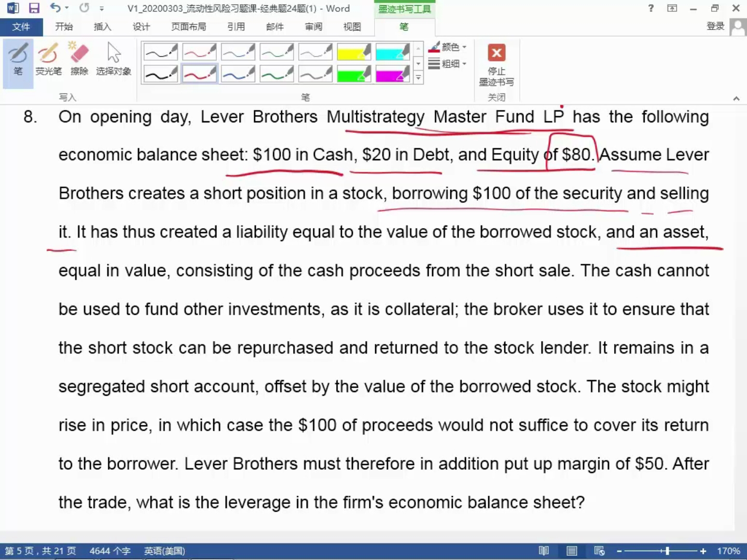Select the Pen (笔) writing tool

click(18, 63)
